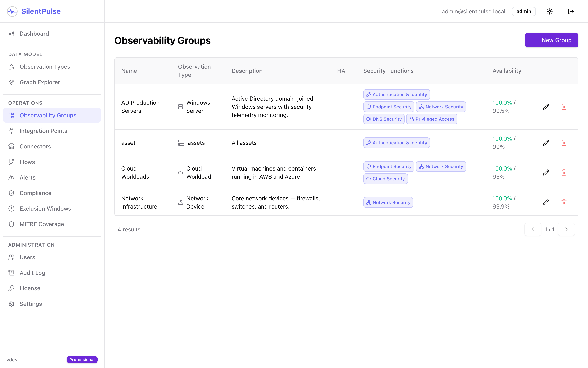Delete the asset group trash icon
This screenshot has width=588, height=368.
[564, 143]
